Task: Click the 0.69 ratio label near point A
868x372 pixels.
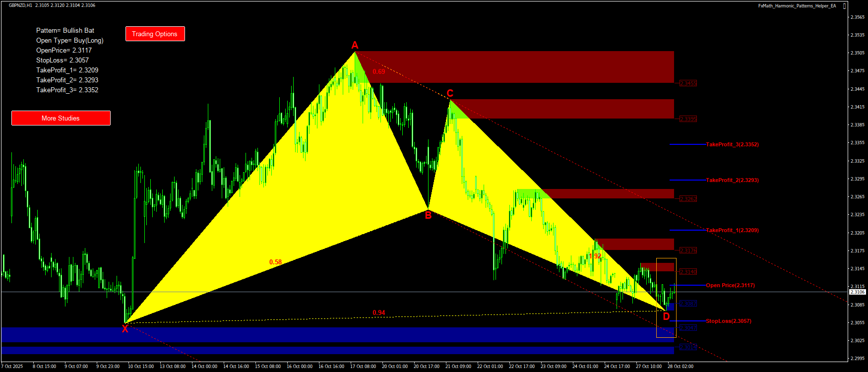Action: point(378,71)
